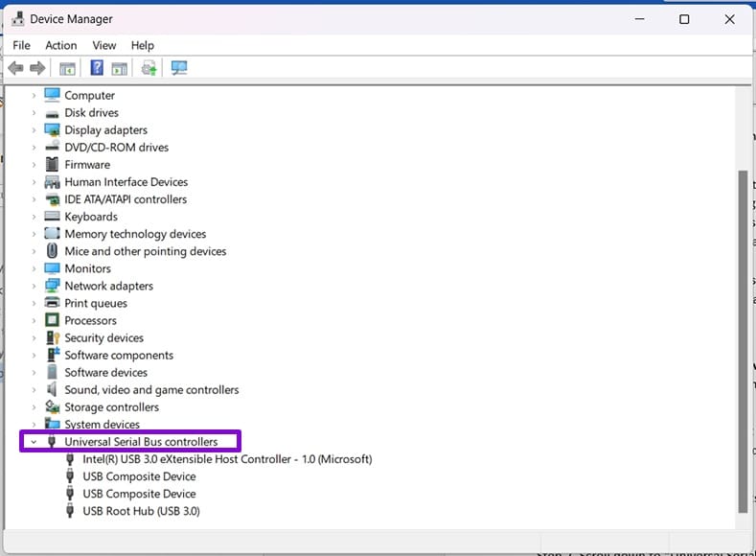This screenshot has height=556, width=756.
Task: Click the Human Interface Devices icon
Action: tap(52, 182)
